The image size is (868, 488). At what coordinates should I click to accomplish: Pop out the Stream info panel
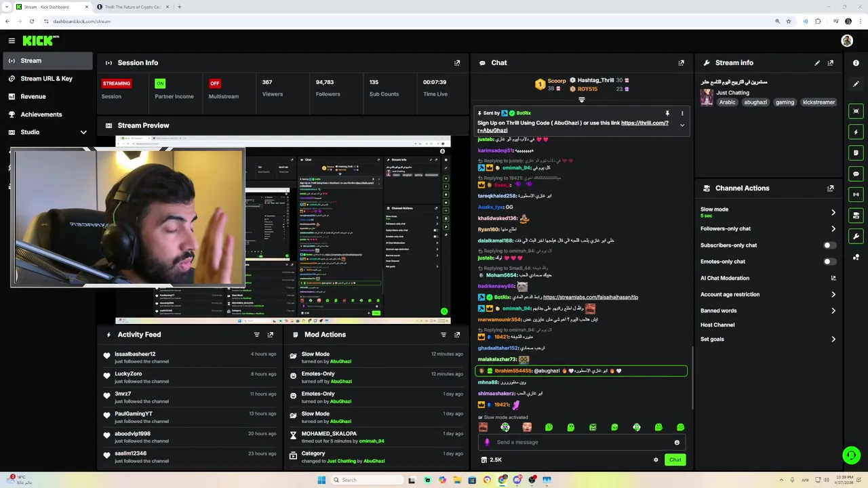831,62
